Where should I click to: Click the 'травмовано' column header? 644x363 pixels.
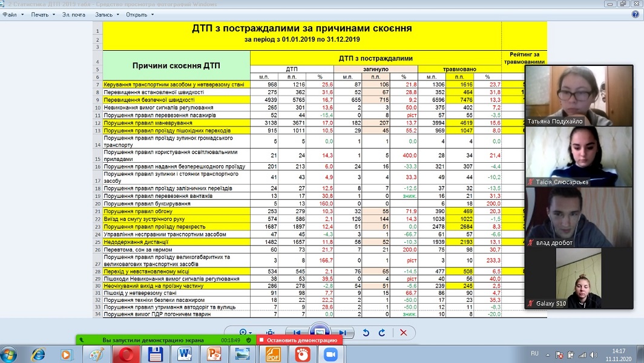(459, 69)
